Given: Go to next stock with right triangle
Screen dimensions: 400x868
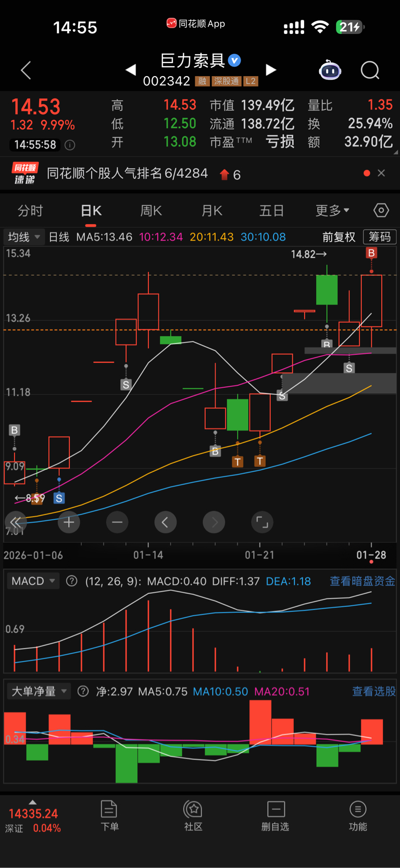Looking at the screenshot, I should coord(271,69).
